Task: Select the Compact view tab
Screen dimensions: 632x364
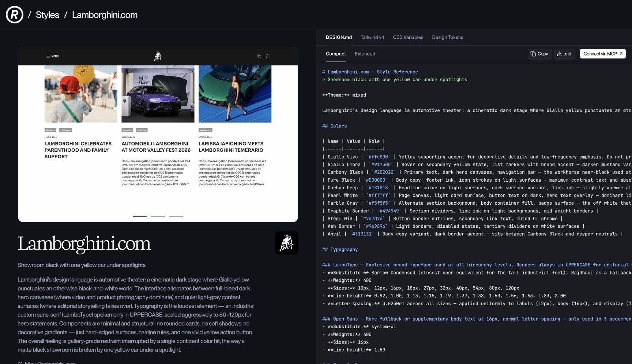Action: click(336, 54)
